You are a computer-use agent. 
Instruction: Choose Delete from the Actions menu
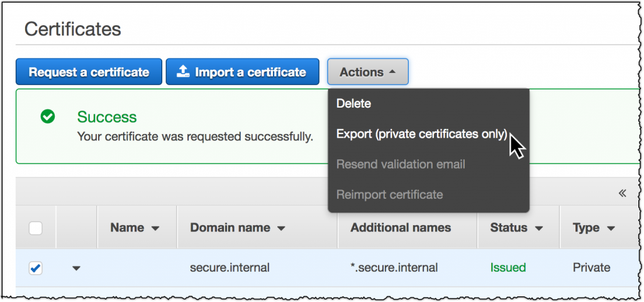click(354, 103)
